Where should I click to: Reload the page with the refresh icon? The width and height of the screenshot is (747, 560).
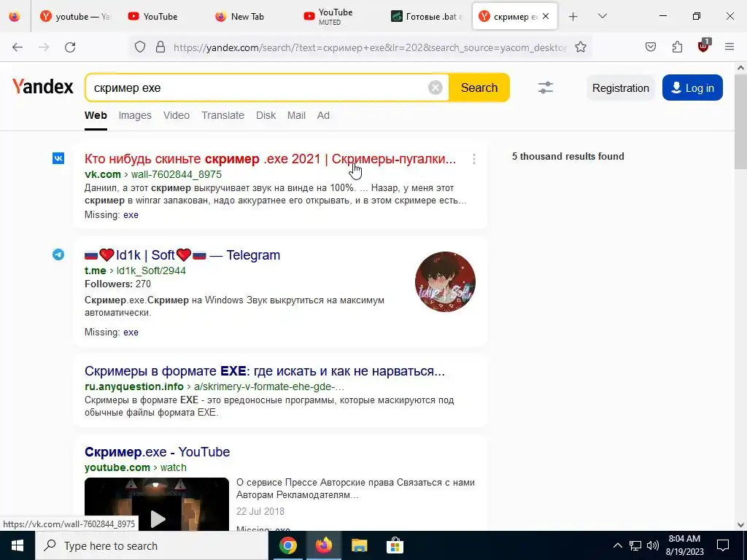coord(70,47)
